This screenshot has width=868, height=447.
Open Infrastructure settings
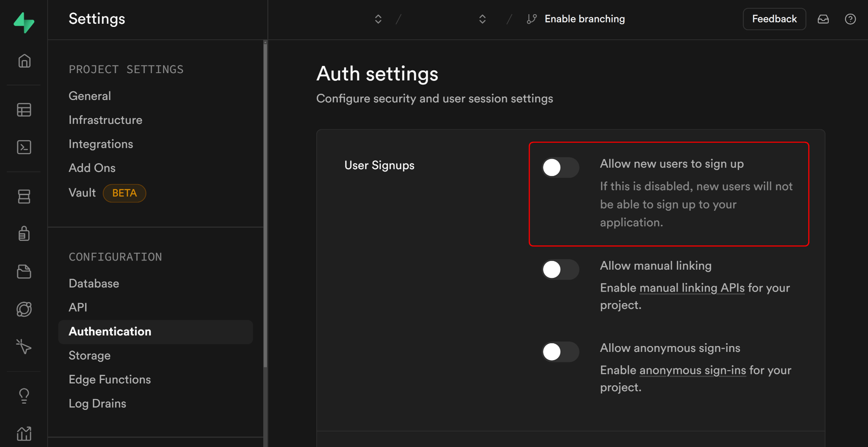[106, 120]
